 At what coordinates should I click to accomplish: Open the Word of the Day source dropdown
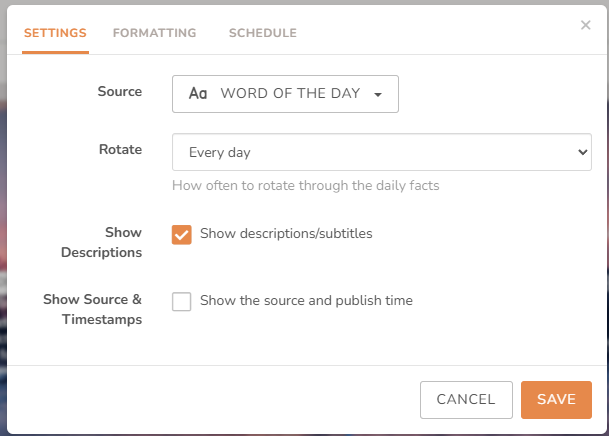(285, 94)
